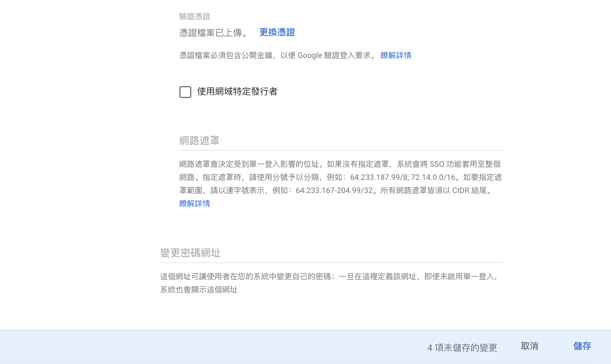This screenshot has height=364, width=611.
Task: Click the 取消 button
Action: click(529, 346)
